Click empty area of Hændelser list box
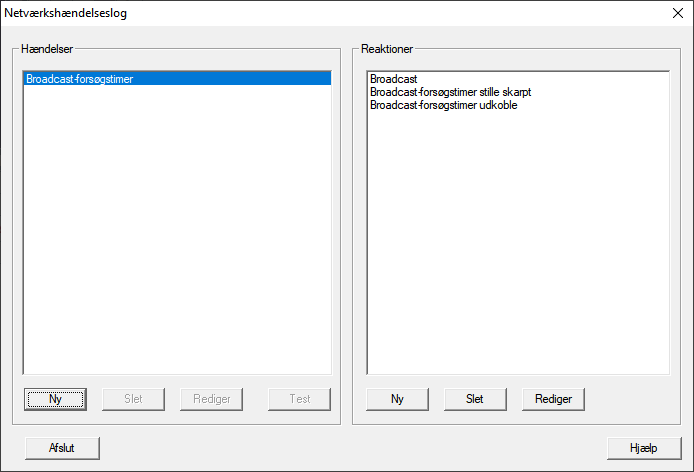Screen dimensions: 694x472 [177, 240]
